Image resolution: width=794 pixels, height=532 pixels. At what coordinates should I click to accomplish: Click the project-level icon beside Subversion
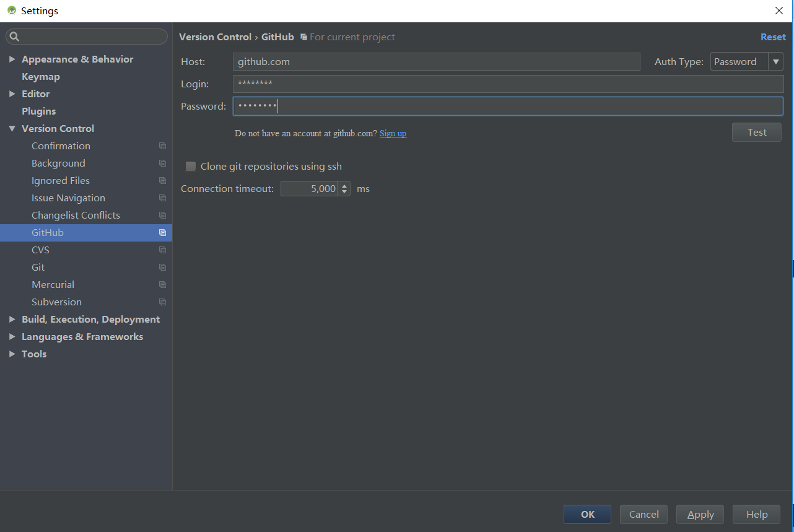coord(162,302)
